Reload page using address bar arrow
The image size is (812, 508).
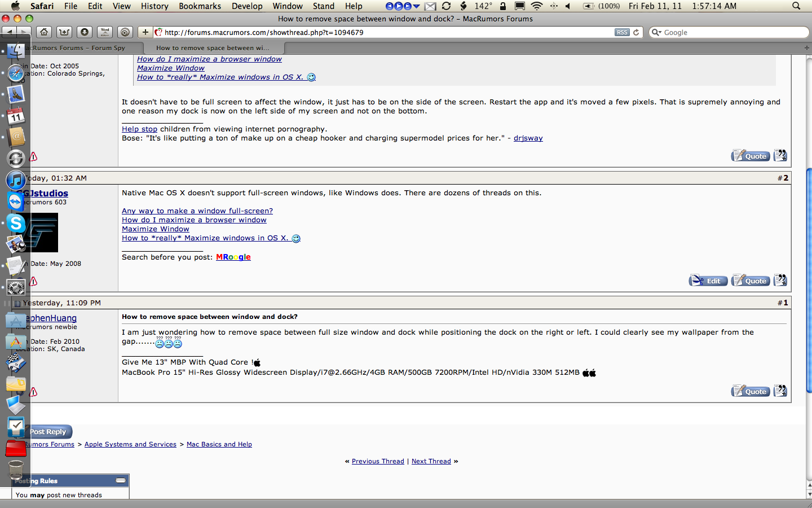[636, 32]
